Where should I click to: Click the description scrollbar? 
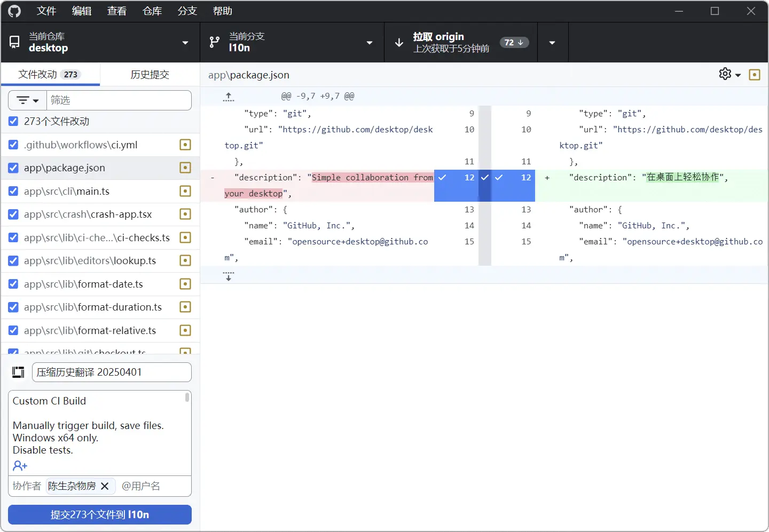(187, 398)
